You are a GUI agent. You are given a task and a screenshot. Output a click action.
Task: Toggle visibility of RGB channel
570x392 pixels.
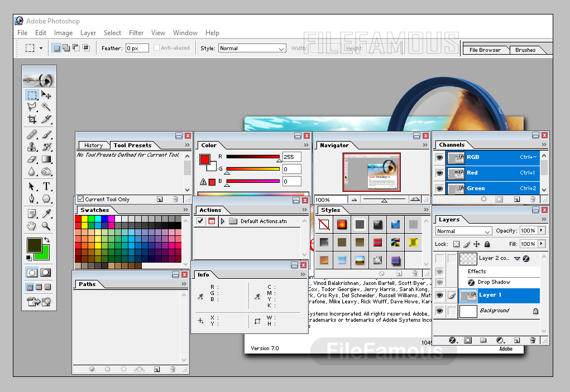(x=439, y=158)
